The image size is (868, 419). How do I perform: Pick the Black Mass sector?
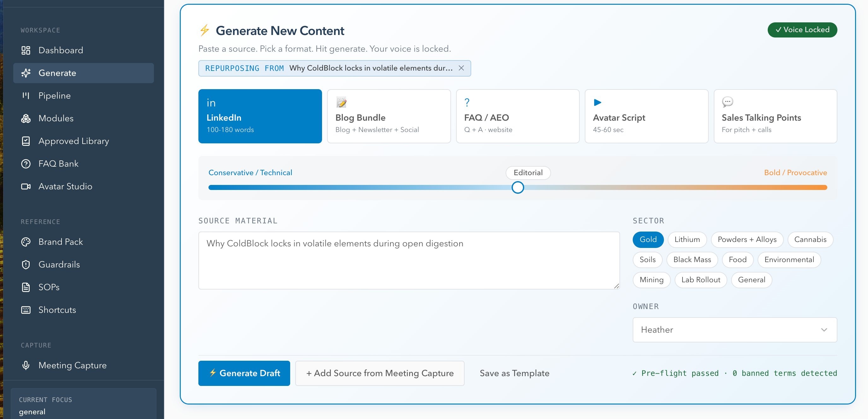(692, 260)
